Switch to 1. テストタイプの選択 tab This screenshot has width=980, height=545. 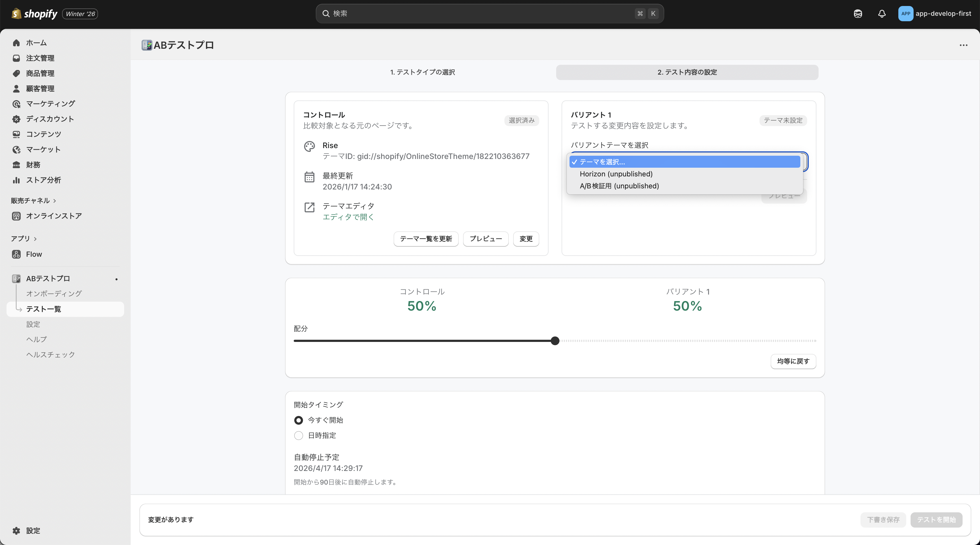click(x=422, y=72)
